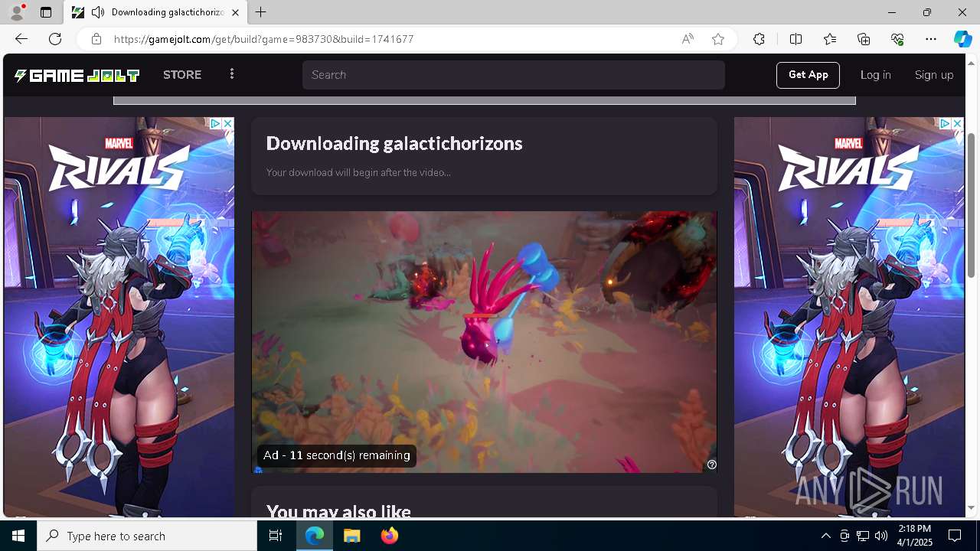
Task: Open Browser essentials heart icon
Action: (897, 39)
